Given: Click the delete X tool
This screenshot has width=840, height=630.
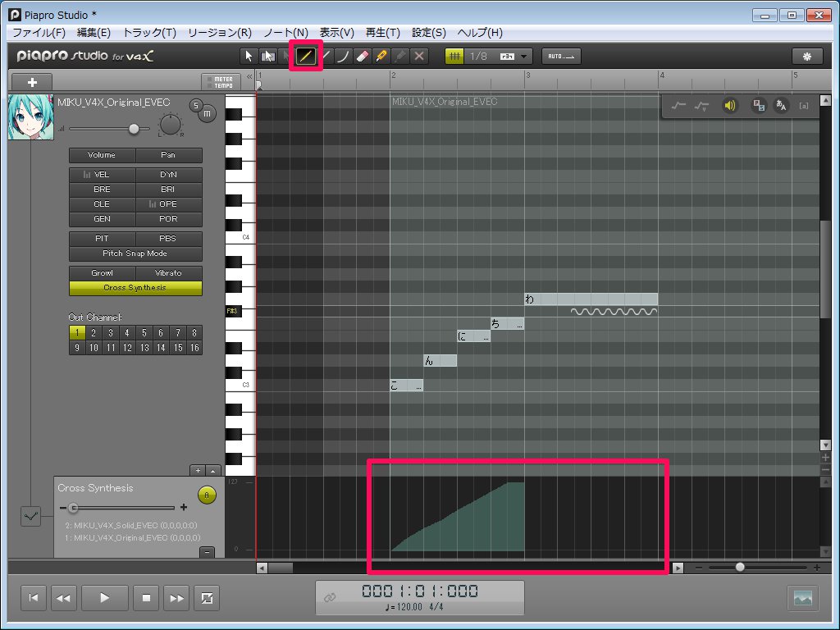Looking at the screenshot, I should [419, 57].
